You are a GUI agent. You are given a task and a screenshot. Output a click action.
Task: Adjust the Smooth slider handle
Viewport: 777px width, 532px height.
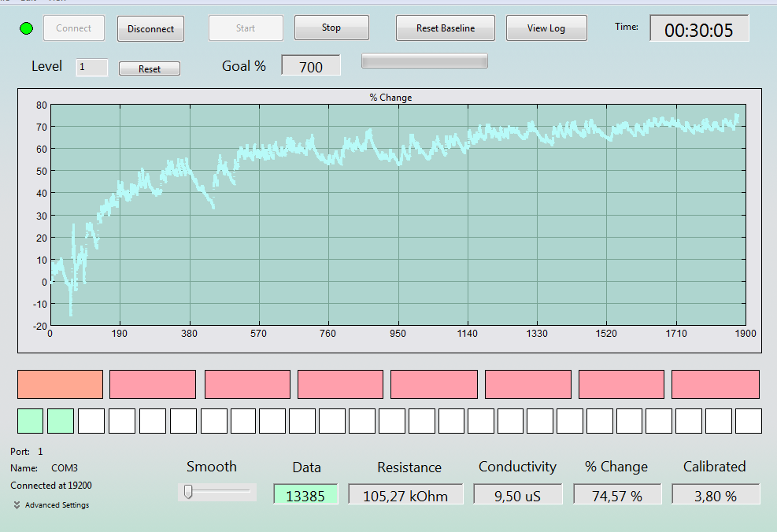tap(188, 492)
